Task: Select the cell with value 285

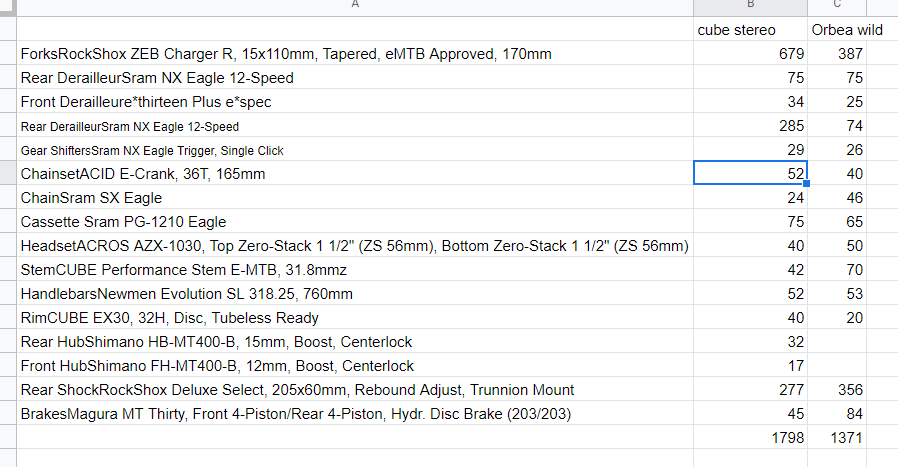Action: pyautogui.click(x=751, y=125)
